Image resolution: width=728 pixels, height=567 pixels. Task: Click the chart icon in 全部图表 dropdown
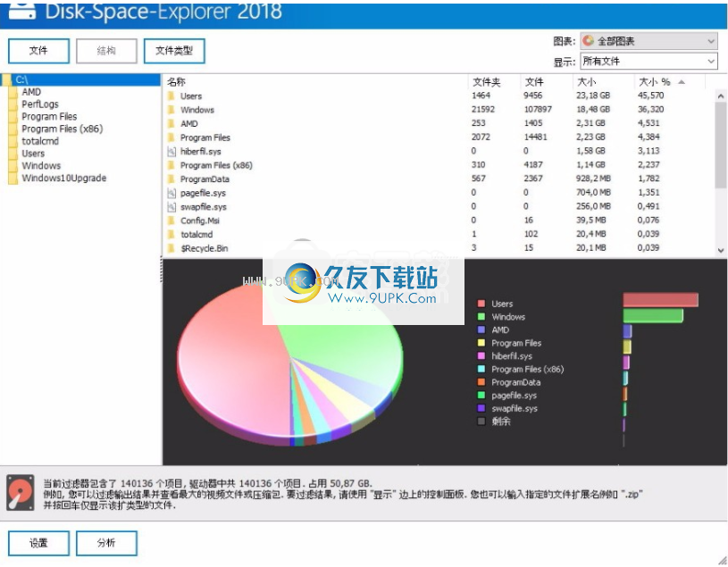(x=589, y=41)
